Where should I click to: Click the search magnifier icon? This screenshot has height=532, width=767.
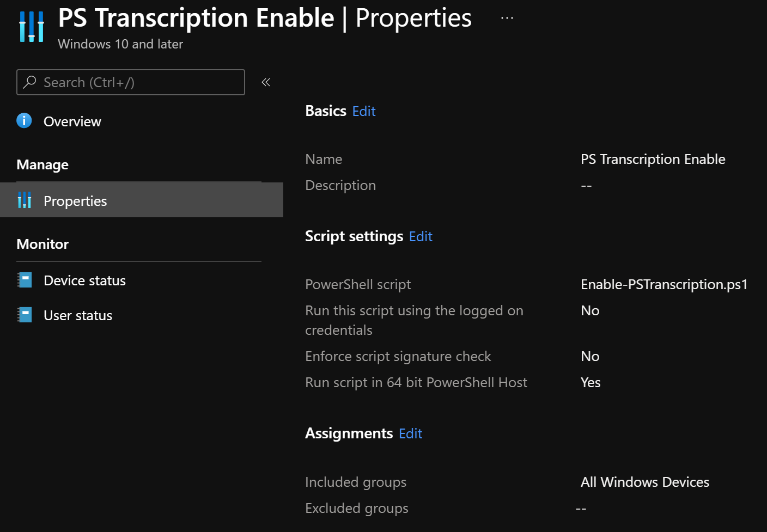[x=30, y=82]
